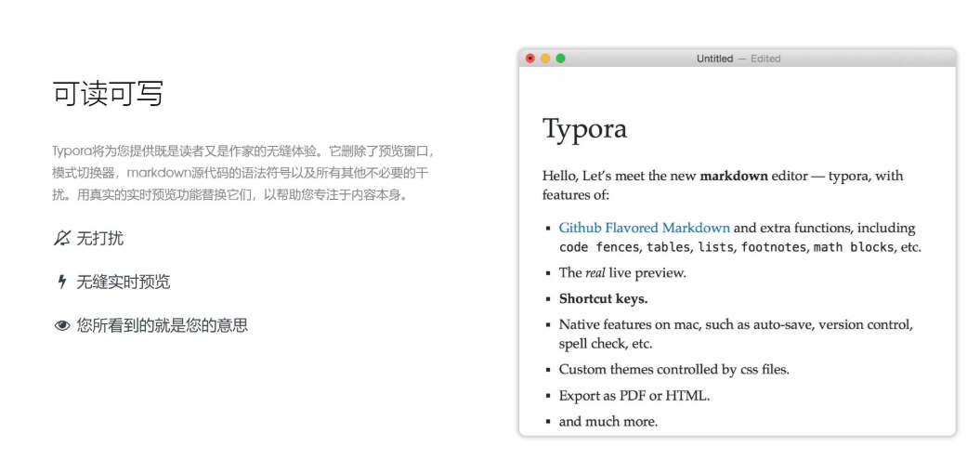Click the Edited status in the title bar
Image resolution: width=980 pixels, height=460 pixels.
765,59
